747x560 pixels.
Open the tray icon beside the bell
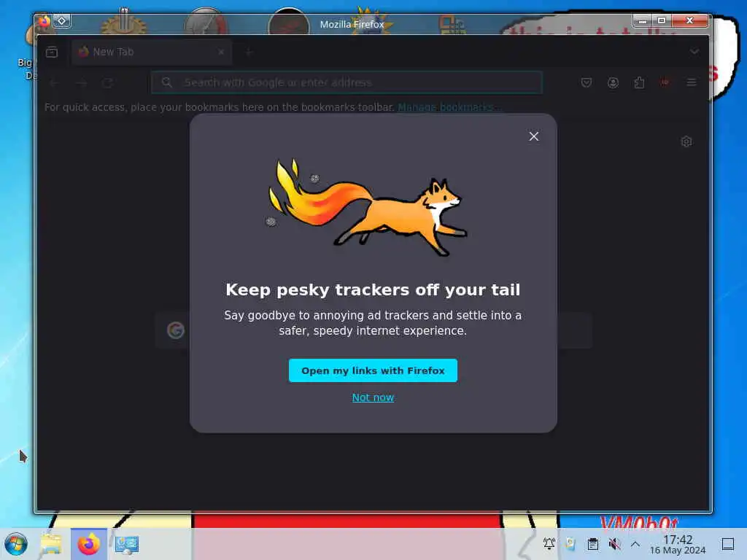pyautogui.click(x=570, y=543)
